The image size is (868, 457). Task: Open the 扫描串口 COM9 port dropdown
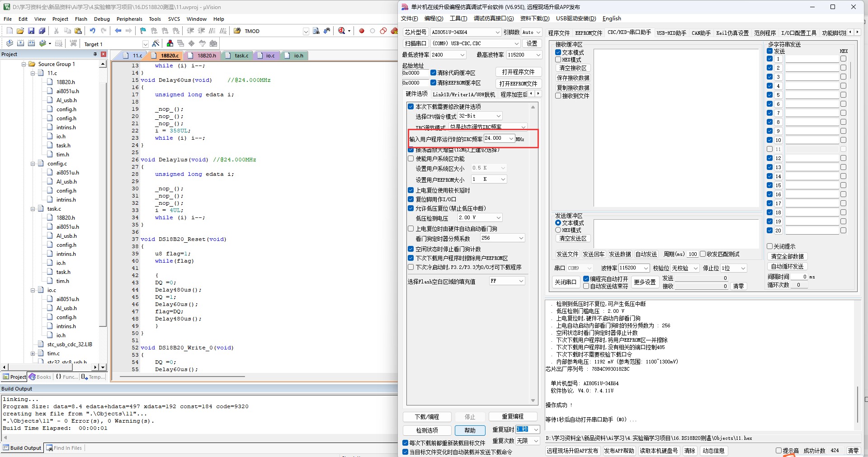[517, 43]
